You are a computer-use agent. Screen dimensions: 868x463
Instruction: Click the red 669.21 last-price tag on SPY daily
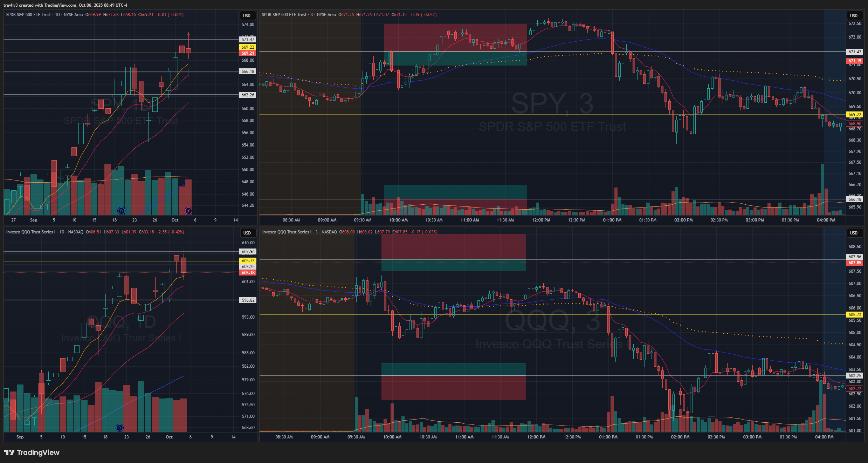coord(248,53)
